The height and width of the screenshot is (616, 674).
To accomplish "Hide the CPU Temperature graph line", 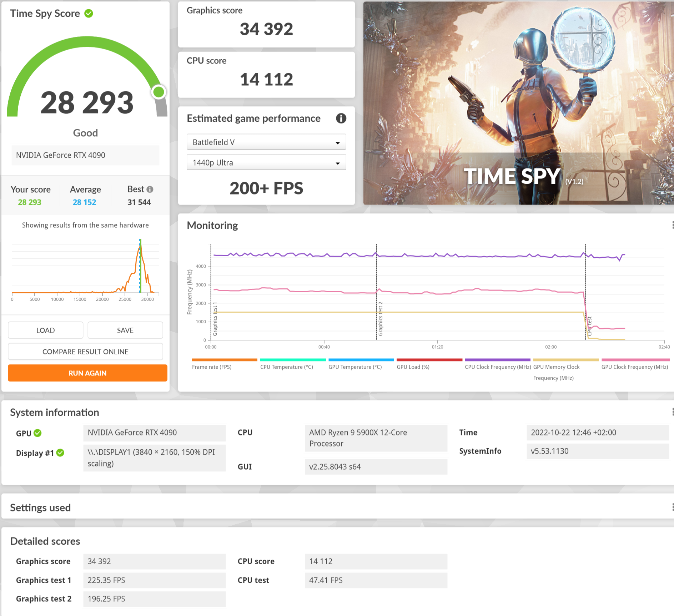I will [293, 363].
